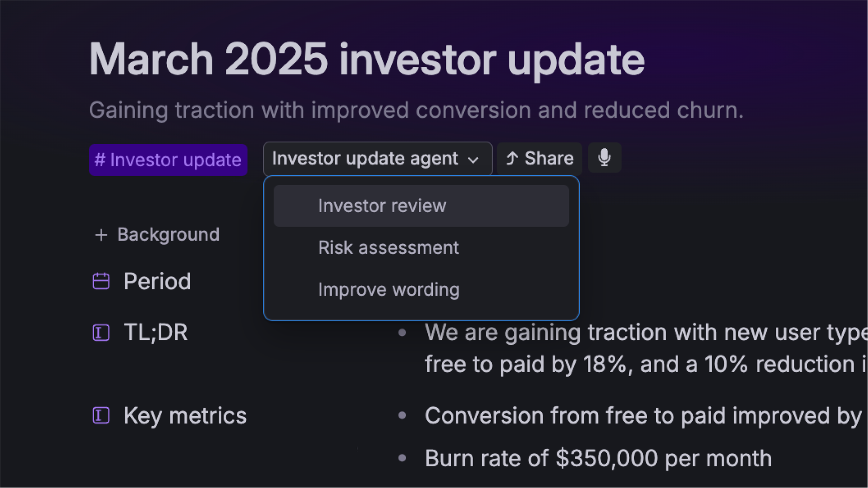Viewport: 868px width, 488px height.
Task: Select Investor review from the menu
Action: point(421,206)
